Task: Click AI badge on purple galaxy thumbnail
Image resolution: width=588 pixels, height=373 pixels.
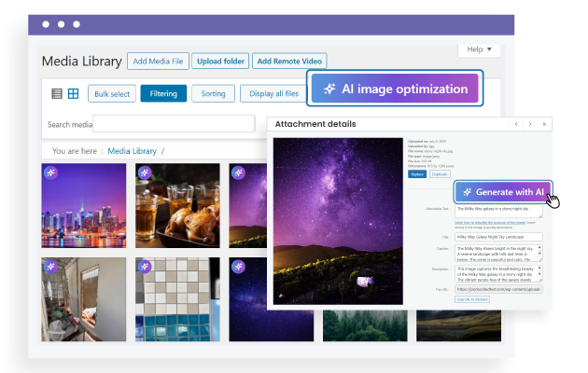Action: 238,173
